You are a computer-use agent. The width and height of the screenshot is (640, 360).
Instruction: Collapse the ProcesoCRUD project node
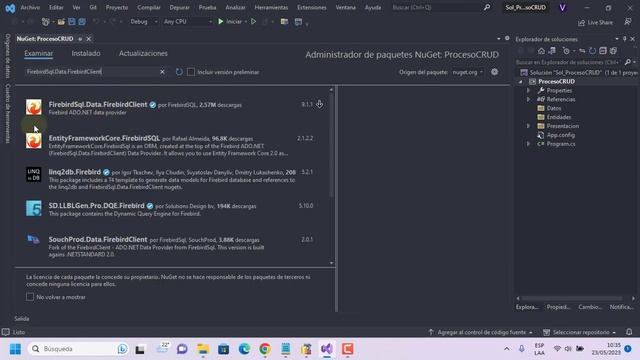(x=520, y=82)
